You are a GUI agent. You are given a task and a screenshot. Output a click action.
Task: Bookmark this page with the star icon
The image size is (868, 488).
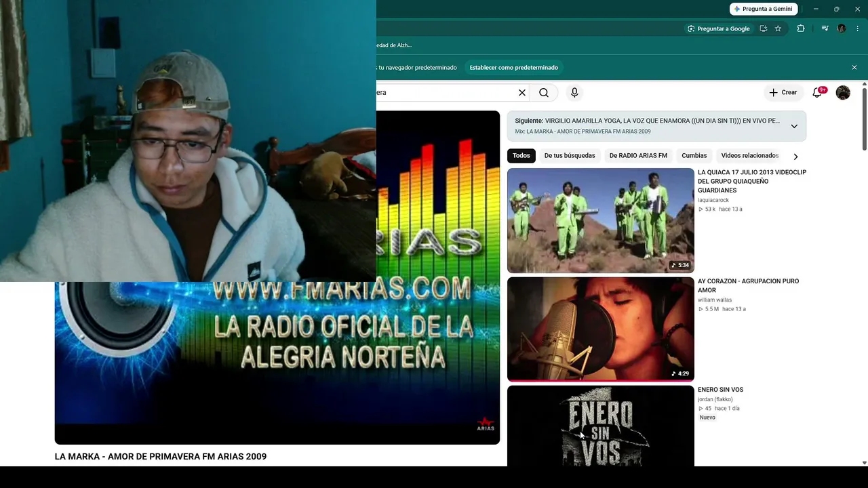pos(778,28)
